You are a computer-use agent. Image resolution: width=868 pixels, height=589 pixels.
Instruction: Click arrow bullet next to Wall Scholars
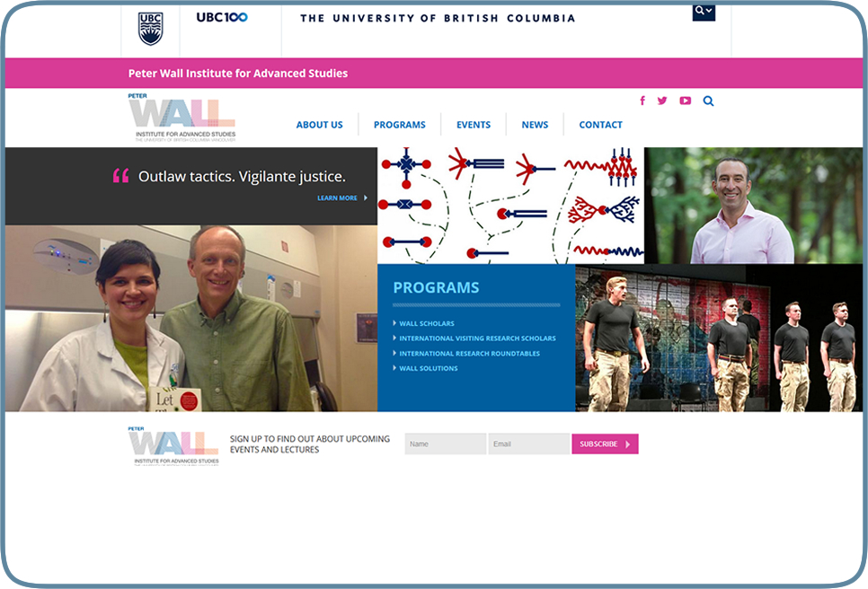[x=394, y=323]
